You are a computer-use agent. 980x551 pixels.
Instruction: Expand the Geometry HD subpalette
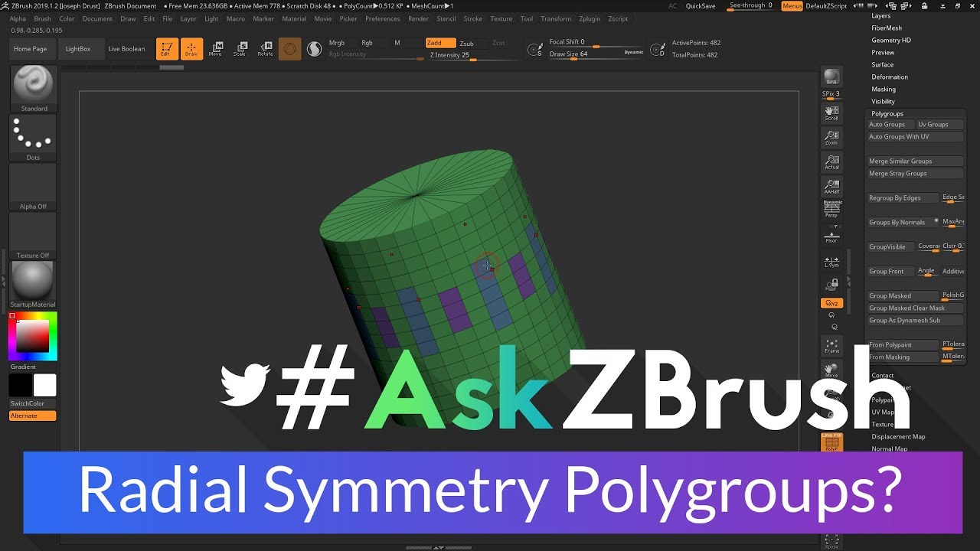(x=891, y=40)
